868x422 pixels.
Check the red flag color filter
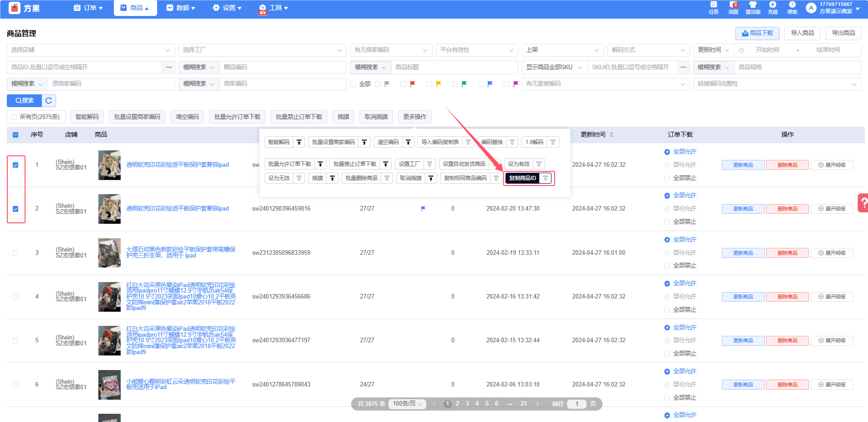[403, 84]
